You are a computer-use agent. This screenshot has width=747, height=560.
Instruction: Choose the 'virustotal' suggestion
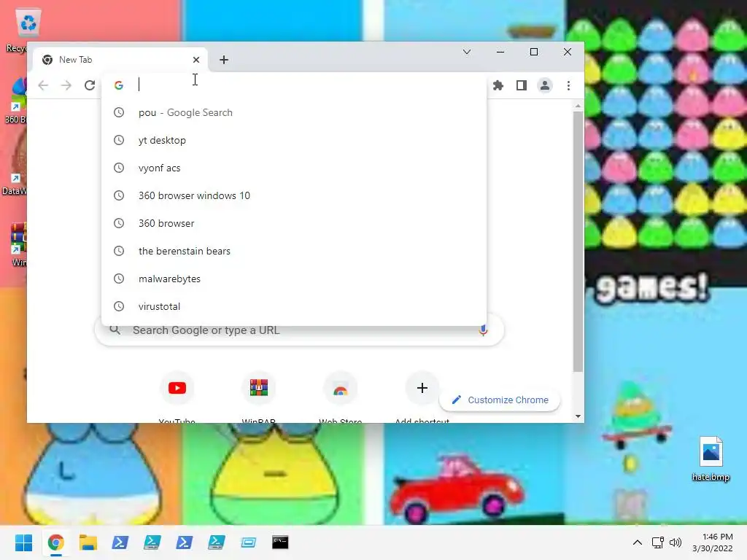294,306
